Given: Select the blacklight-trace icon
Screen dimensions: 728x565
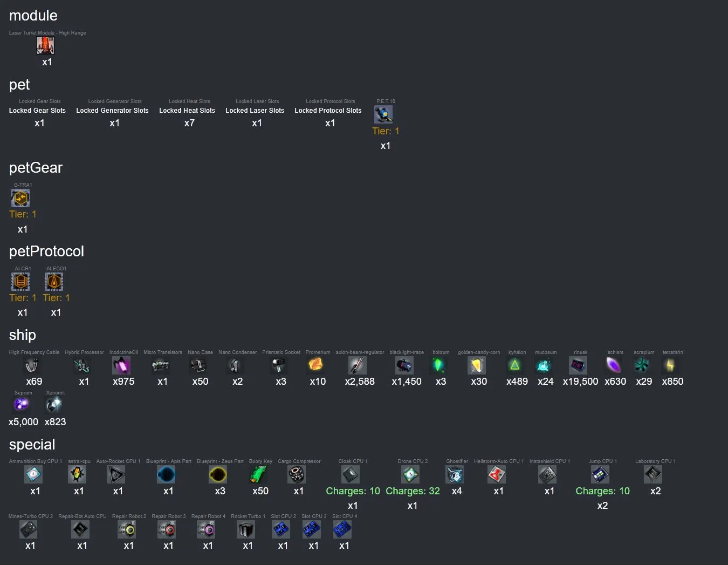Looking at the screenshot, I should tap(404, 365).
